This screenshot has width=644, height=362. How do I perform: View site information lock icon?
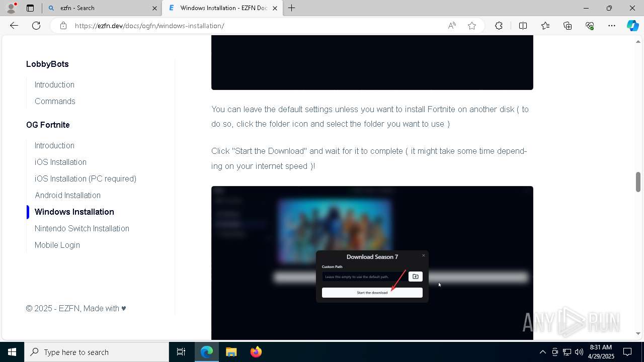63,26
